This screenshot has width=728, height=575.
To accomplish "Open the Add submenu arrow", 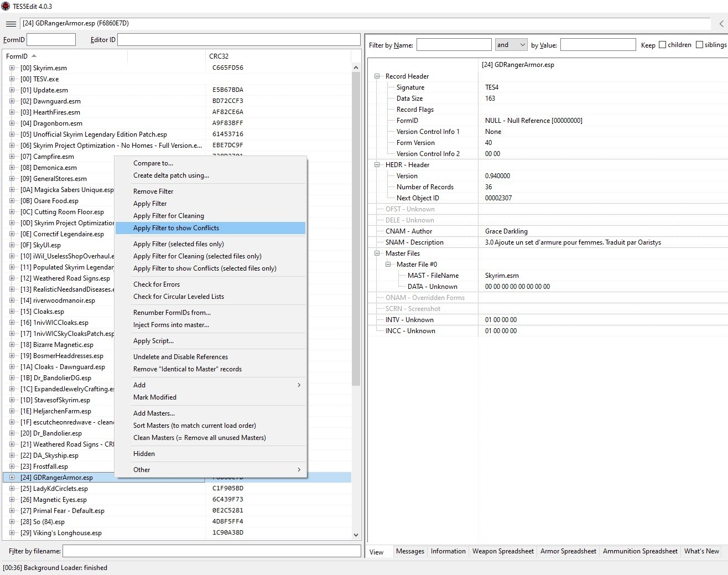I will click(299, 385).
